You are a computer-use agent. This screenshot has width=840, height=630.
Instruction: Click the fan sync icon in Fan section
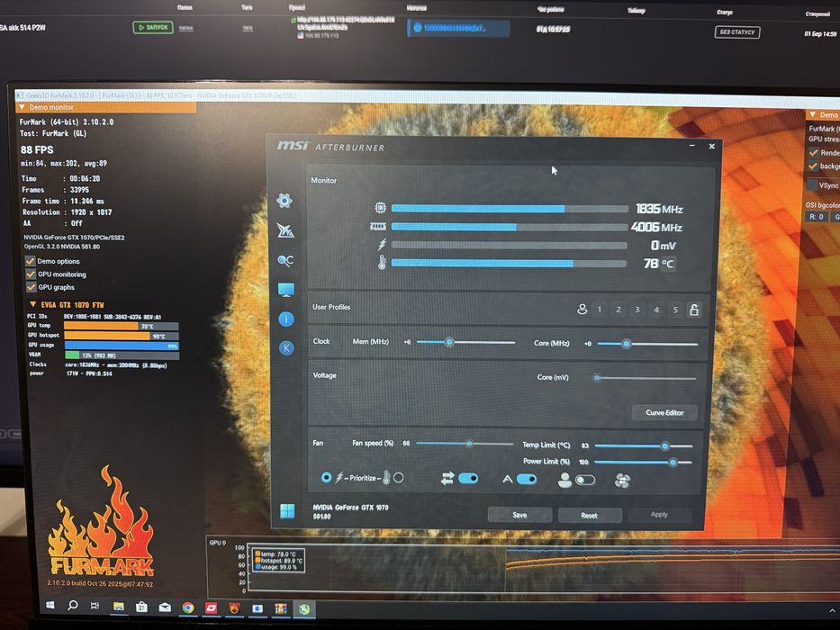622,481
